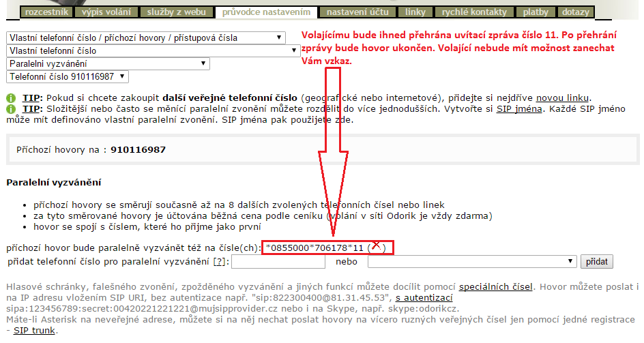Viewport: 644px width, 343px height.
Task: Remove number with the red X icon
Action: 376,246
